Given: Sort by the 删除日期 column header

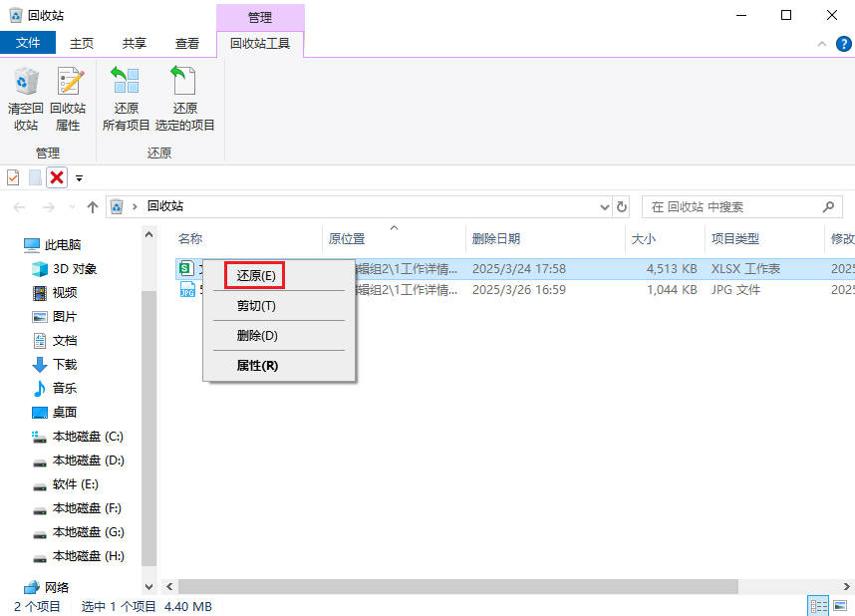Looking at the screenshot, I should 496,239.
